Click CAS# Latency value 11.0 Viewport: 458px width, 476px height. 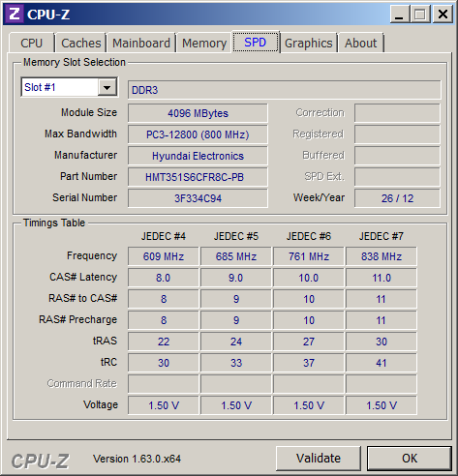[382, 278]
